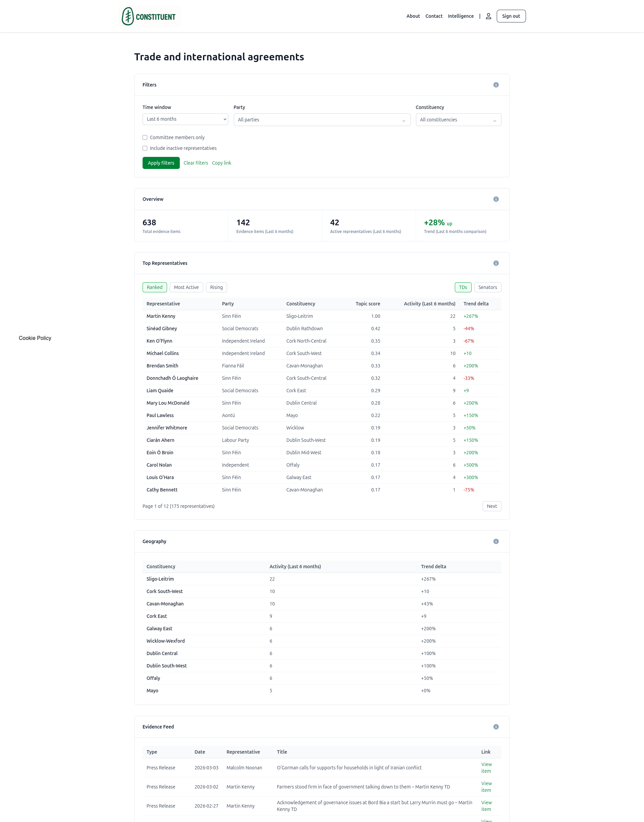This screenshot has width=644, height=822.
Task: Open the Intelligence menu item
Action: pos(461,16)
